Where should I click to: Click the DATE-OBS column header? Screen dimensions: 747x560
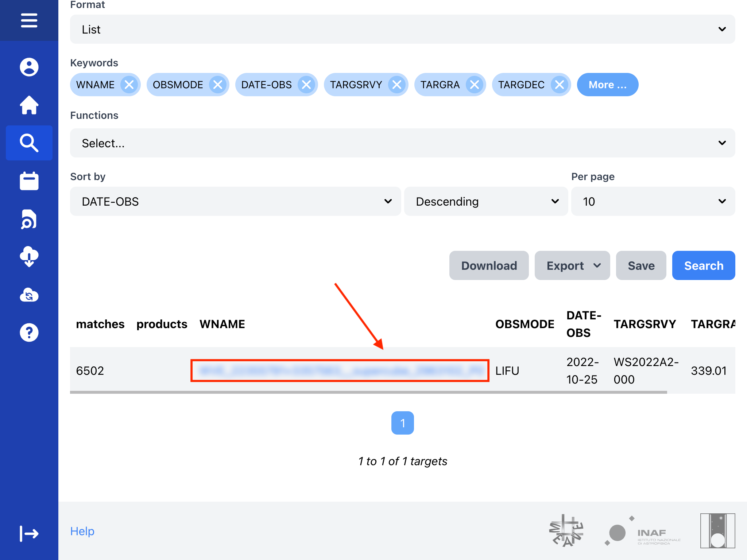click(584, 324)
